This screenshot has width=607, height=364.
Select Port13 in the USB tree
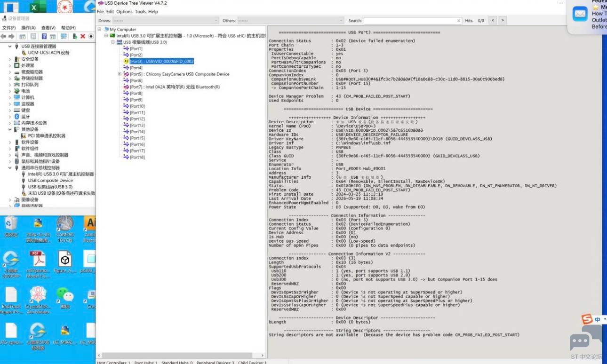click(137, 126)
